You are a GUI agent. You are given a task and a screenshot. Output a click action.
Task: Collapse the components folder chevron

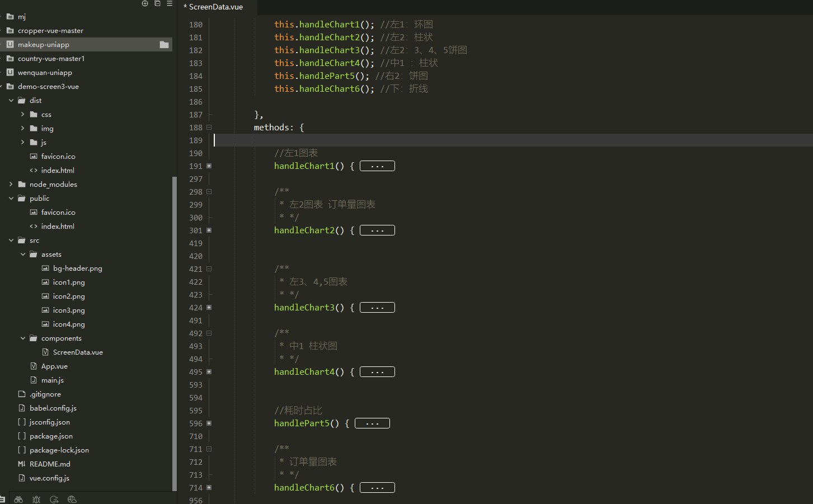point(23,338)
